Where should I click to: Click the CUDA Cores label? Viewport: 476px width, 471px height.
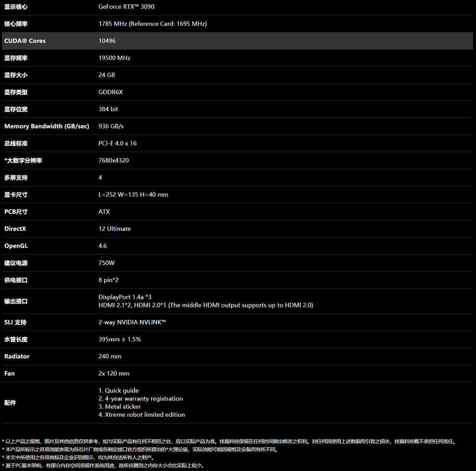pyautogui.click(x=25, y=41)
